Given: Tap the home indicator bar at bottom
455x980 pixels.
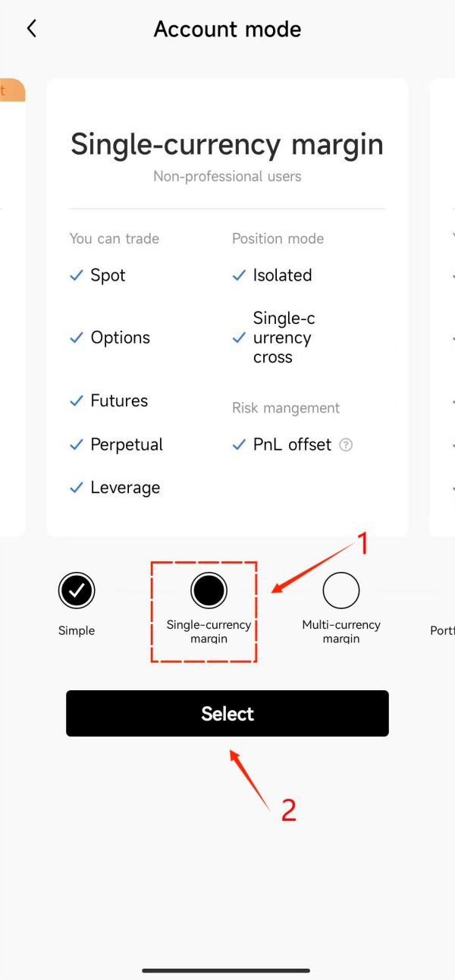Looking at the screenshot, I should [x=226, y=970].
